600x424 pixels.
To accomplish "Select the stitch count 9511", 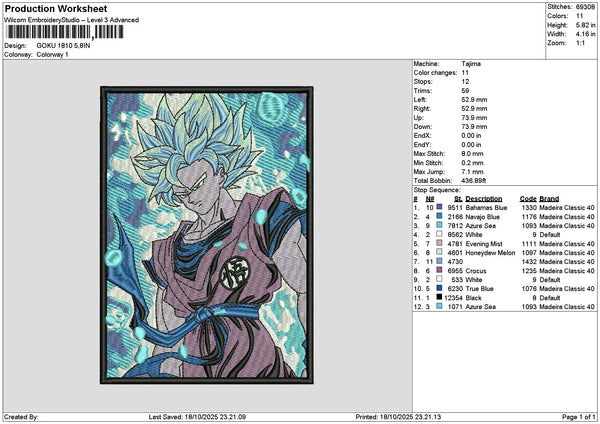I will 455,208.
